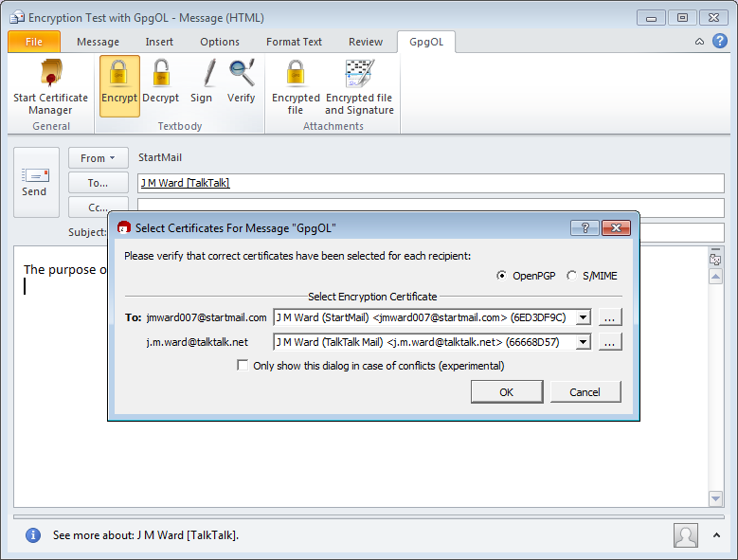Viewport: 738px width, 560px height.
Task: Click the message body scroll down arrow
Action: (715, 498)
